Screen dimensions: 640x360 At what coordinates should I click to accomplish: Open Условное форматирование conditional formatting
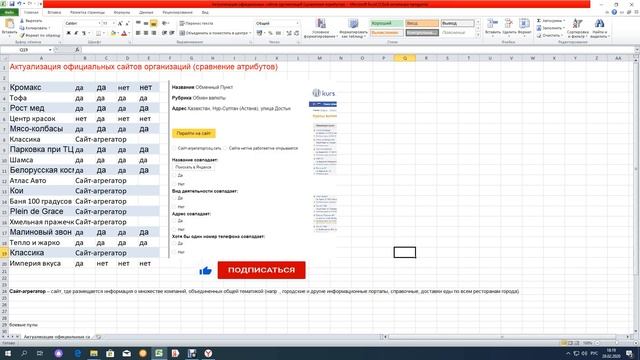320,28
